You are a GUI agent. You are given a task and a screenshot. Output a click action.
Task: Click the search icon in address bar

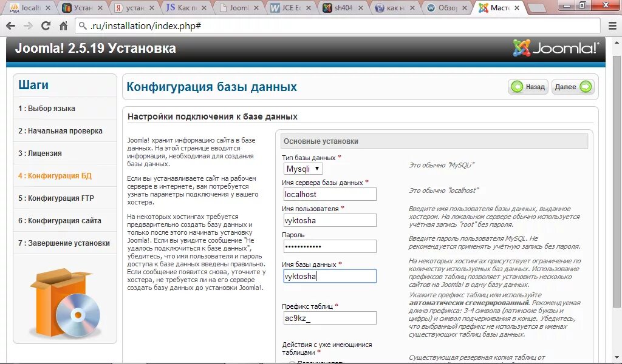pos(83,26)
